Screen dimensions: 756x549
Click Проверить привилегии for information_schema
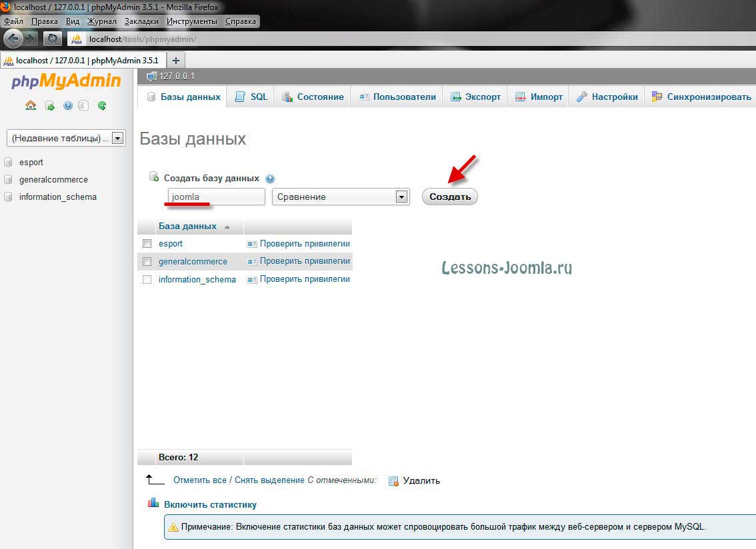point(305,278)
